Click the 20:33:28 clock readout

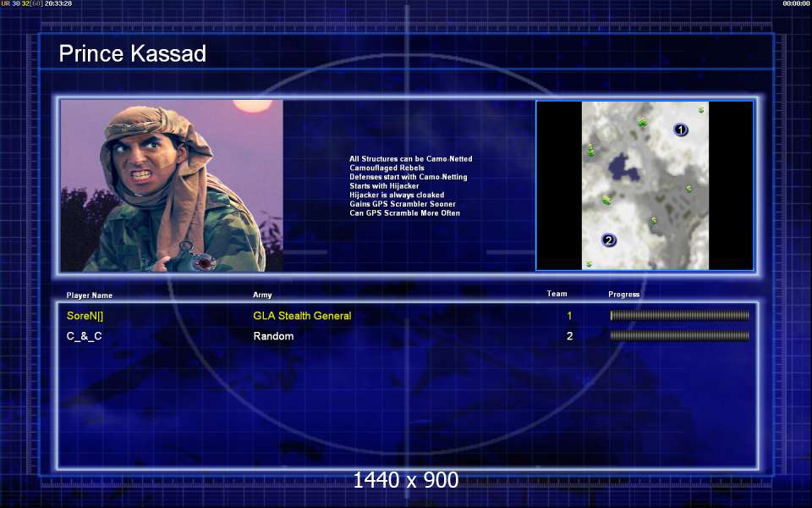click(x=58, y=3)
